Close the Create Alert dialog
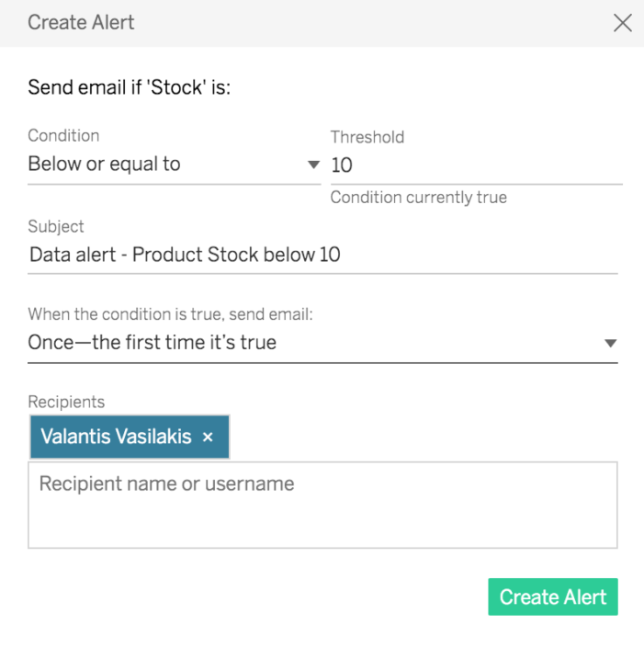Image resolution: width=644 pixels, height=648 pixels. pos(622,23)
